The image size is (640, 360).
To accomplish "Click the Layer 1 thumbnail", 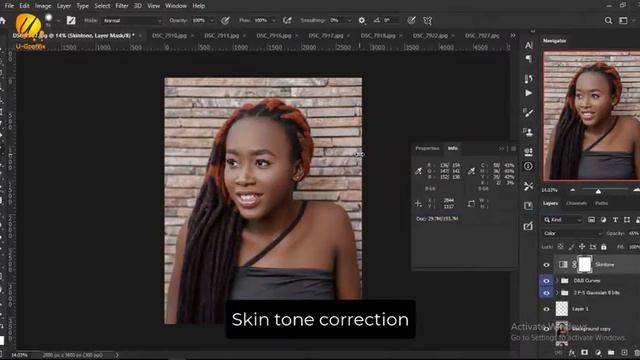I will tap(562, 309).
